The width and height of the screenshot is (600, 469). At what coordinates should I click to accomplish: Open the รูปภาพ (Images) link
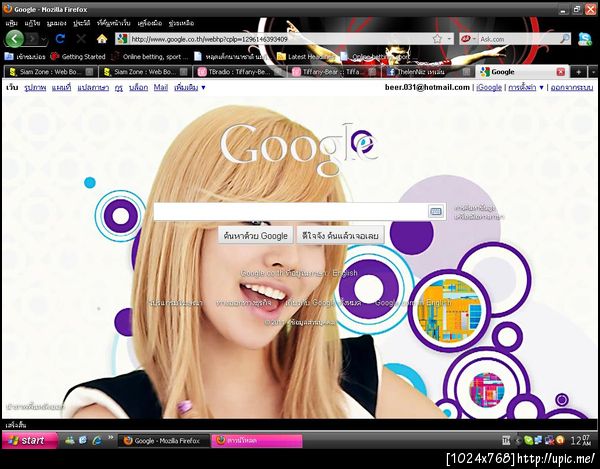[x=35, y=88]
